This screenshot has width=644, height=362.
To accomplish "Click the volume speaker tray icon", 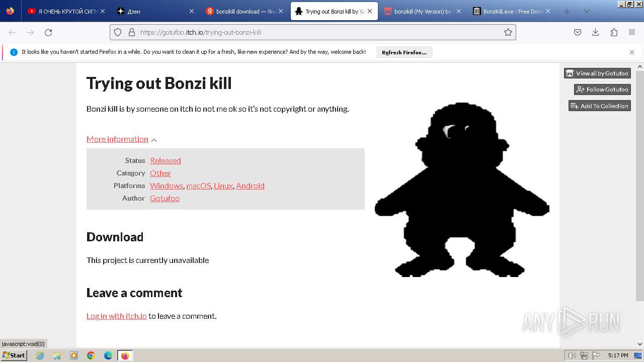I will (x=572, y=355).
